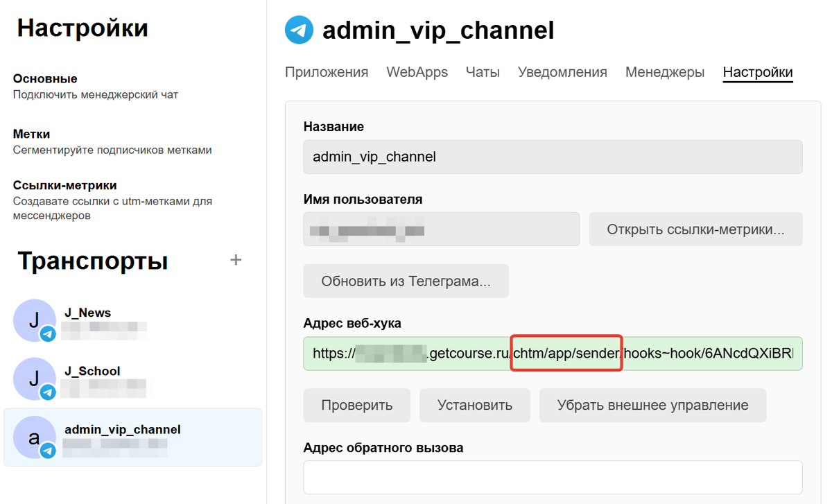Switch to the WebApps tab
This screenshot has height=504, width=832.
point(417,72)
